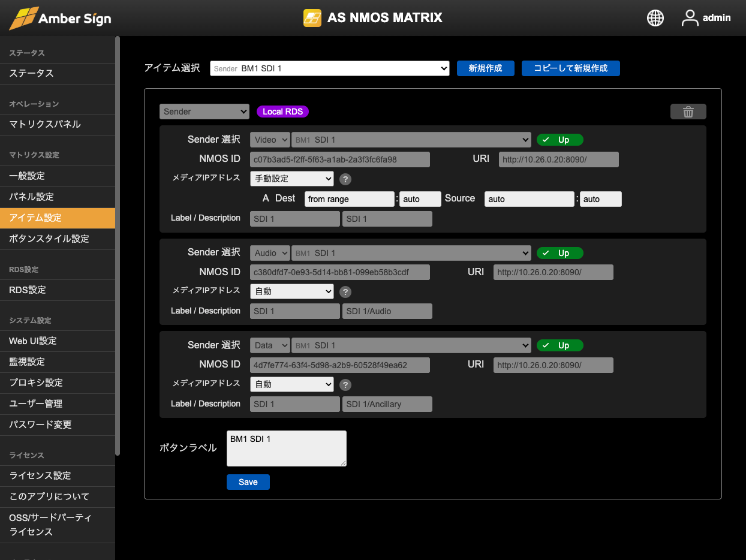746x560 pixels.
Task: Click the AS NMOS MATRIX app icon
Action: click(312, 18)
